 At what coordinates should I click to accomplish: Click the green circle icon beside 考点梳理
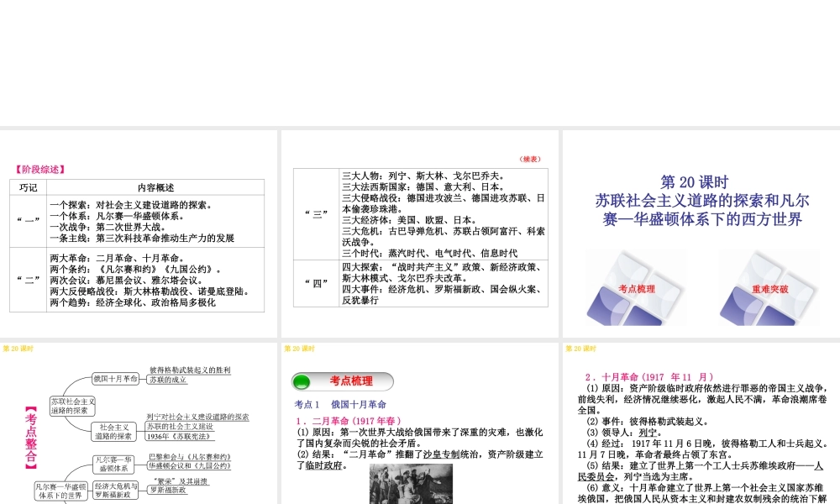(302, 382)
